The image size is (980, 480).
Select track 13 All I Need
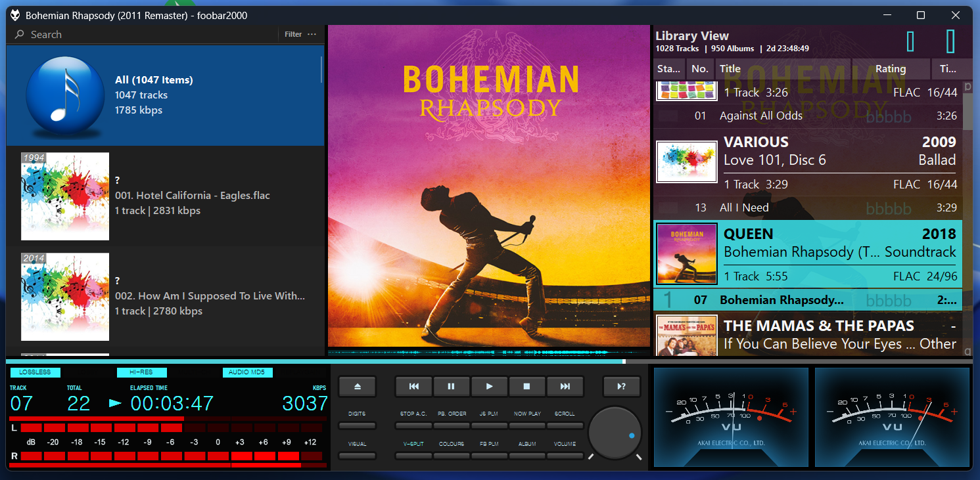point(808,207)
